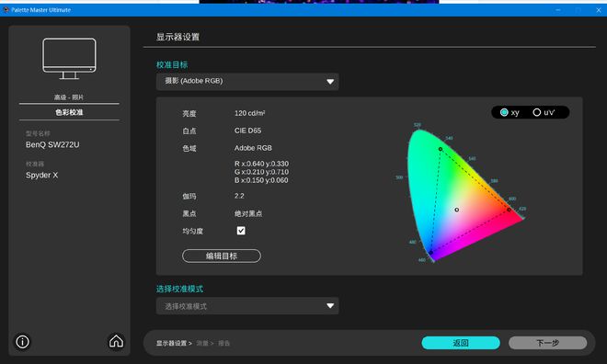This screenshot has height=364, width=607.
Task: Select the u'v' chromaticity radio button
Action: point(536,112)
